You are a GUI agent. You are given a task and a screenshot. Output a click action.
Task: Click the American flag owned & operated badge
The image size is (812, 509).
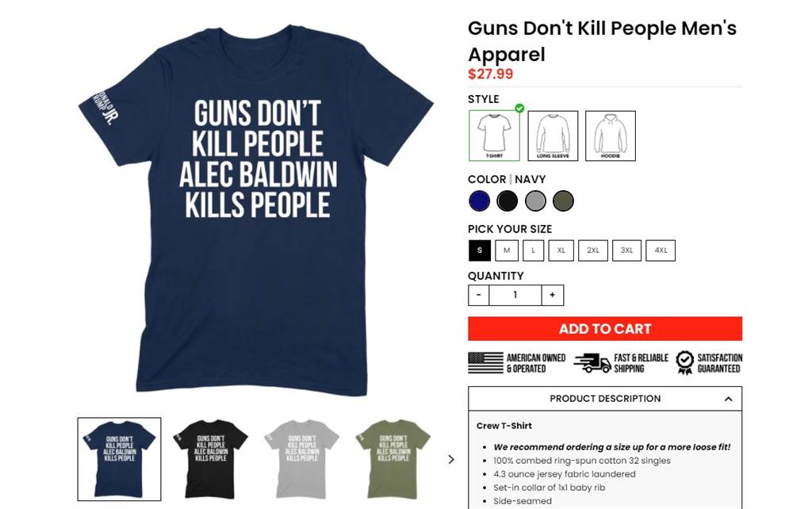pos(486,363)
